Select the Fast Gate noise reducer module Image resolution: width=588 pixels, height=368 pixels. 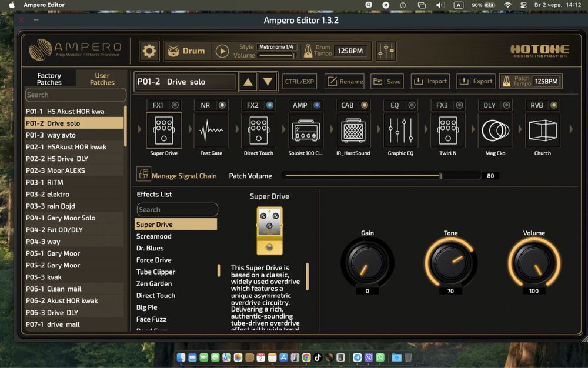click(x=211, y=130)
